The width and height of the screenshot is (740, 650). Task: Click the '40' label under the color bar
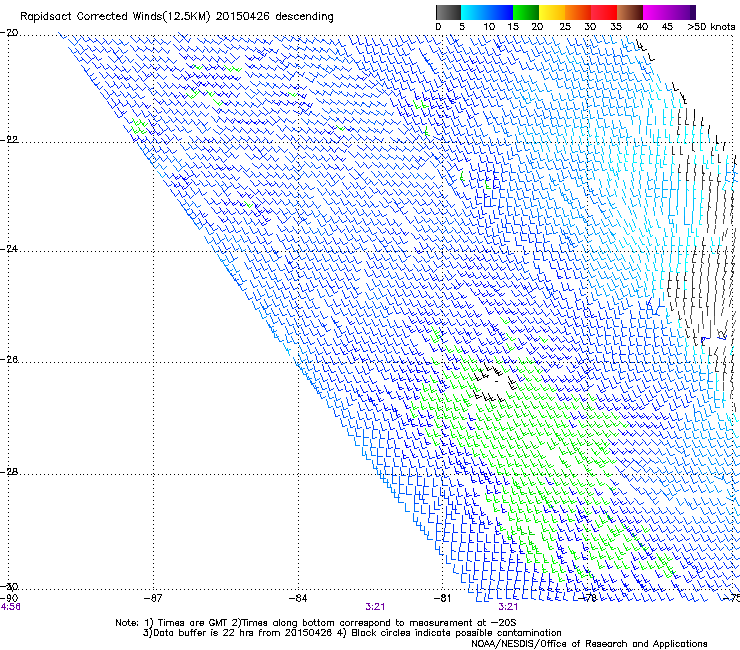point(642,27)
